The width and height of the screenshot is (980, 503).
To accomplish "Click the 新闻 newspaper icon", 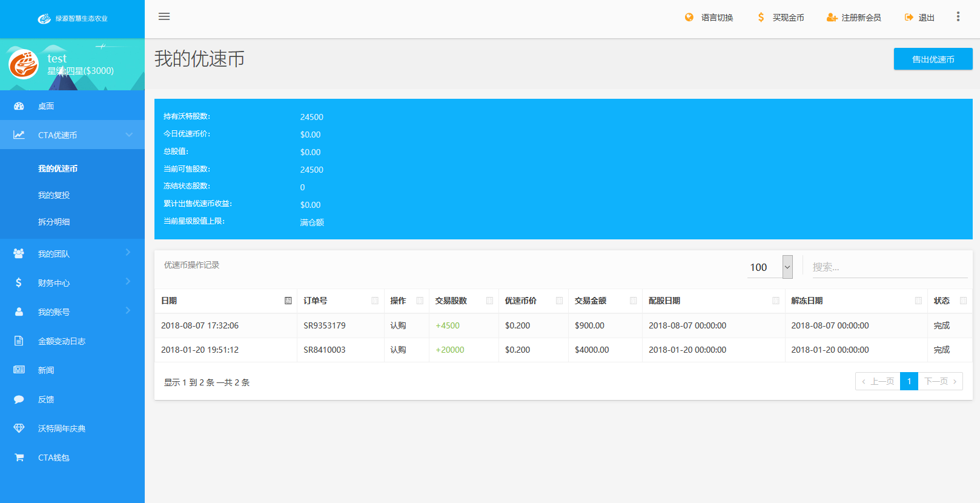I will [x=19, y=370].
